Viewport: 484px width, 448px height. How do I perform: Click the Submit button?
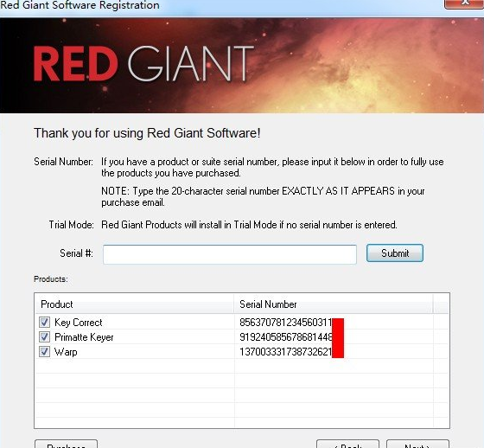tap(394, 253)
